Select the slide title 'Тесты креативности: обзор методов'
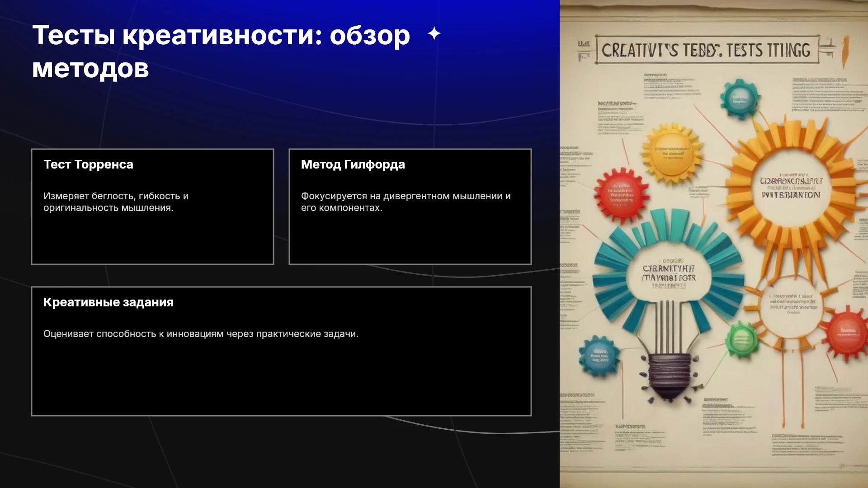This screenshot has width=868, height=488. click(221, 52)
